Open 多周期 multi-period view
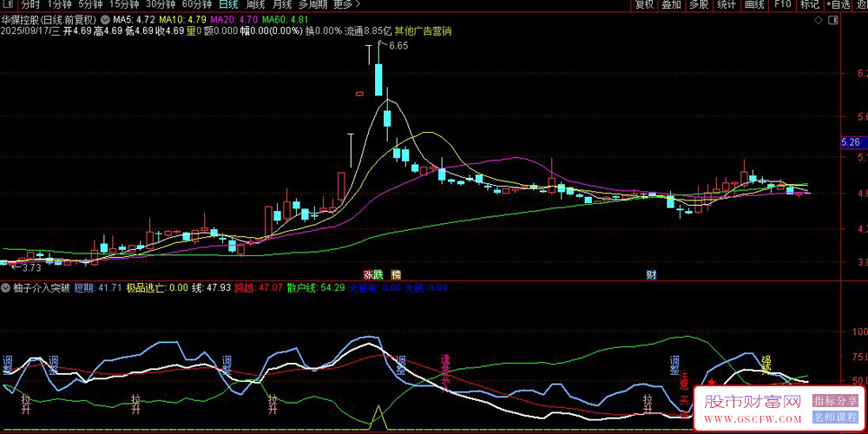Viewport: 868px width, 434px height. pyautogui.click(x=312, y=5)
